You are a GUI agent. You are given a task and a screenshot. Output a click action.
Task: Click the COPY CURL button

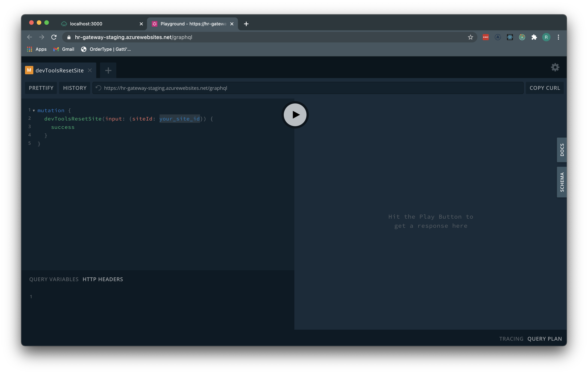pos(545,88)
